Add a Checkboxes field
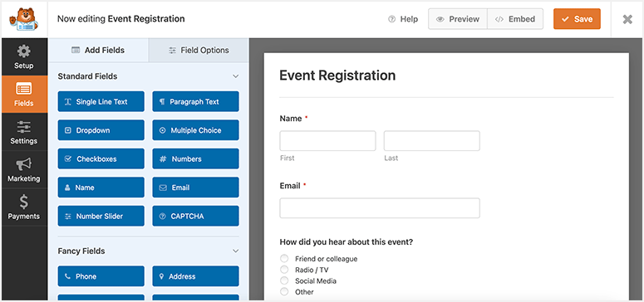Image resolution: width=644 pixels, height=302 pixels. tap(101, 158)
